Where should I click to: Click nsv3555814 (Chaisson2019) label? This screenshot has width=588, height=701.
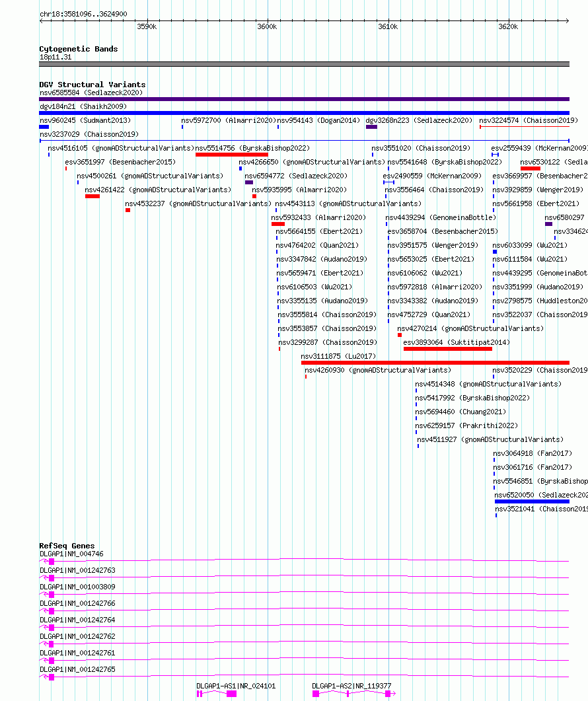pyautogui.click(x=327, y=314)
